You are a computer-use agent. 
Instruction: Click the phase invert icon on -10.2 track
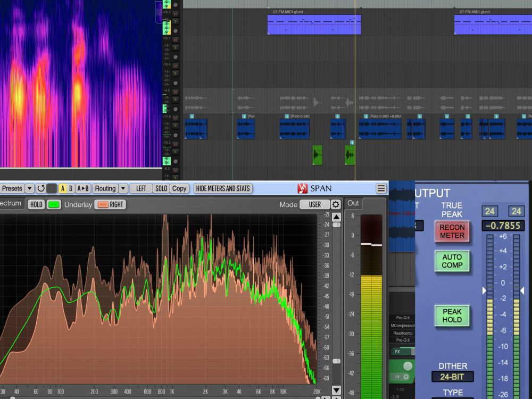176,162
